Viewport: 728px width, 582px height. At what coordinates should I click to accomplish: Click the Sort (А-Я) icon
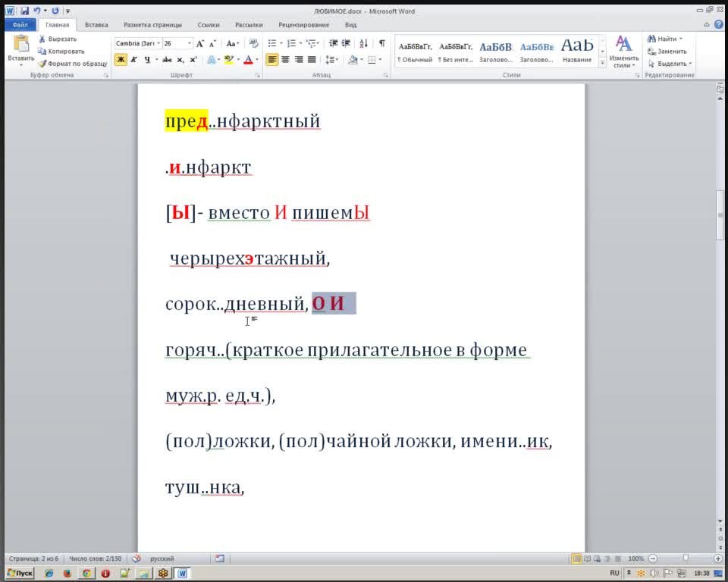tap(364, 44)
